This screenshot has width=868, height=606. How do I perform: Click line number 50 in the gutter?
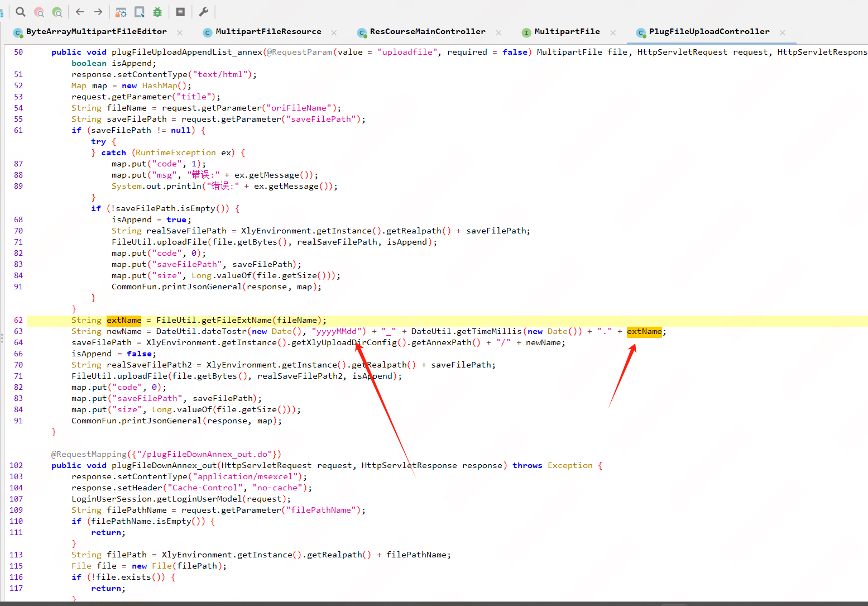(18, 52)
